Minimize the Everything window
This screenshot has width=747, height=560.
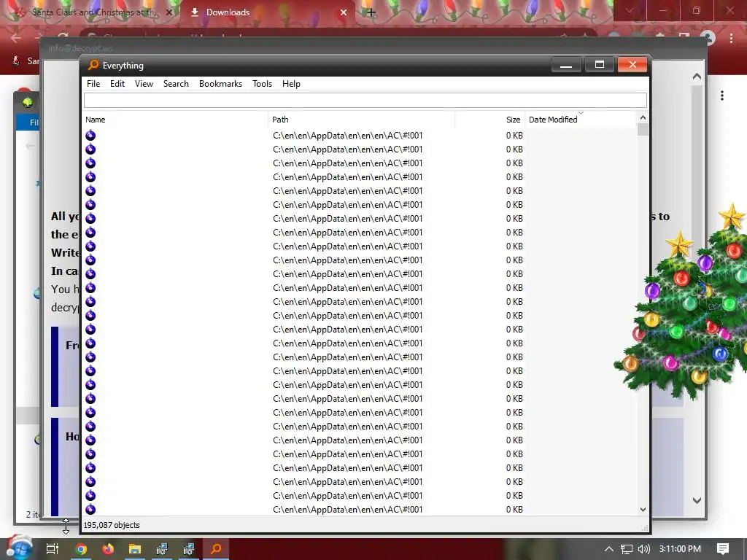[x=566, y=65]
